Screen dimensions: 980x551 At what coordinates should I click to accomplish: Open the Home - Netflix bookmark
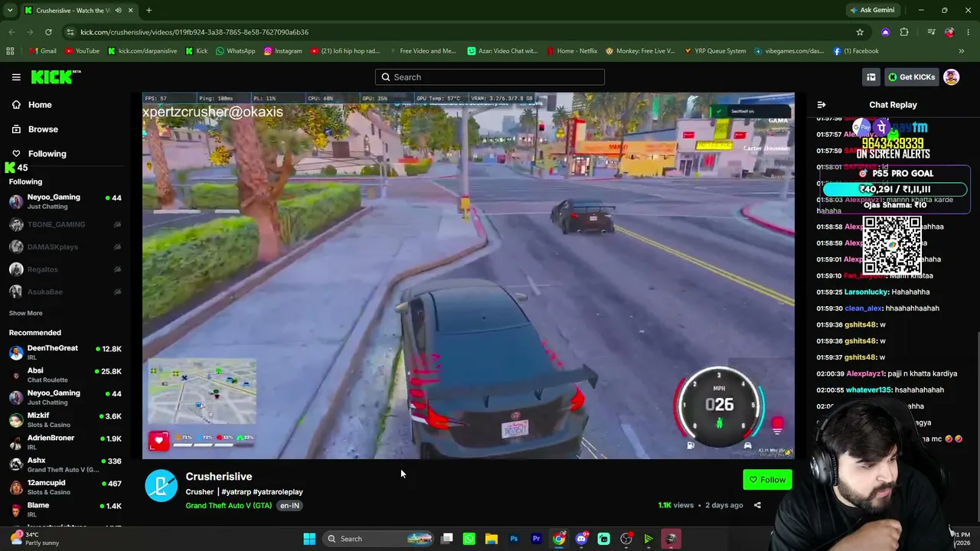click(572, 51)
